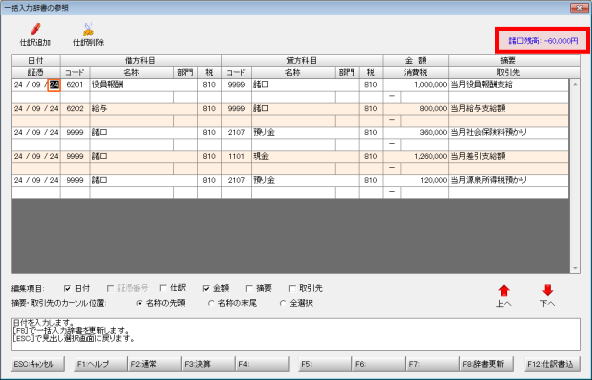This screenshot has height=380, width=592.
Task: Click scrollbar up arrow of journal grid
Action: (575, 84)
